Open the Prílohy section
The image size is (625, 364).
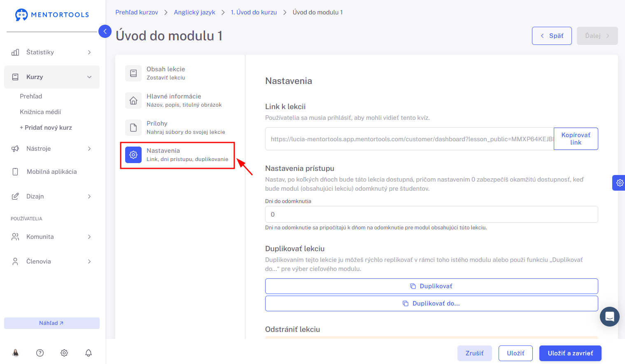177,128
